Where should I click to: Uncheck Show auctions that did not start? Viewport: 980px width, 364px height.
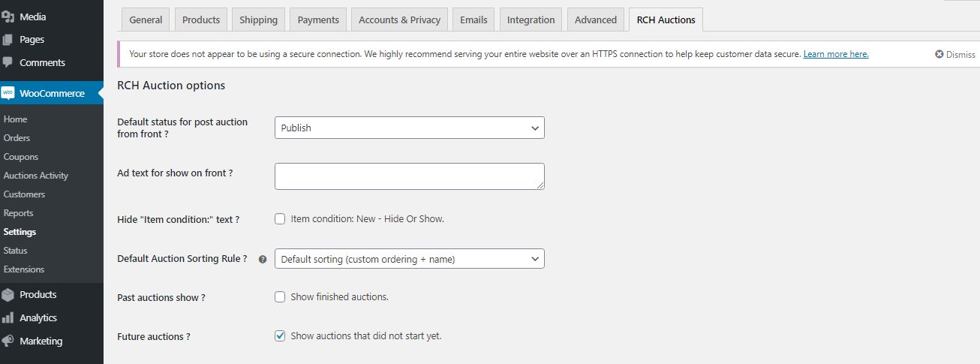point(280,336)
